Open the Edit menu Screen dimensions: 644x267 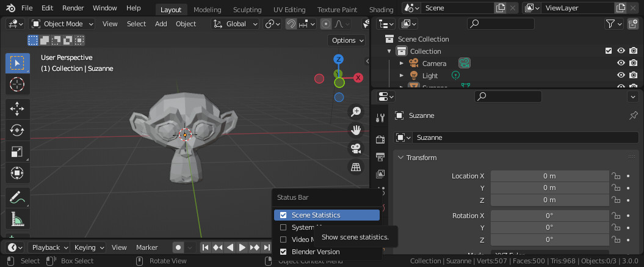(x=47, y=8)
